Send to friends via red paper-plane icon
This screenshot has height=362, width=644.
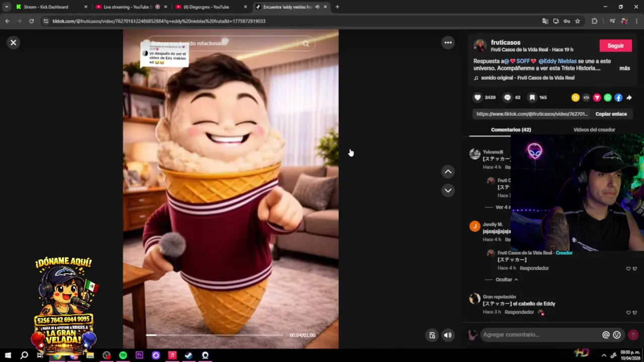tap(597, 98)
